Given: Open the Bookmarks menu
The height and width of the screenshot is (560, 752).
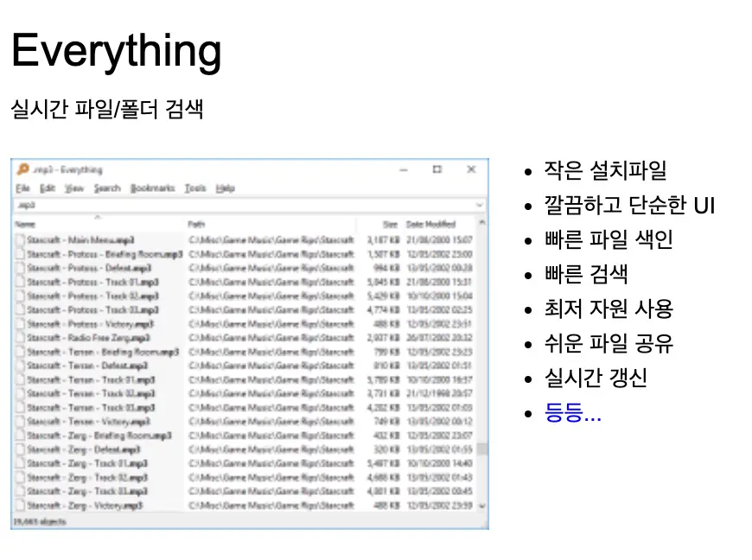Looking at the screenshot, I should click(x=152, y=188).
